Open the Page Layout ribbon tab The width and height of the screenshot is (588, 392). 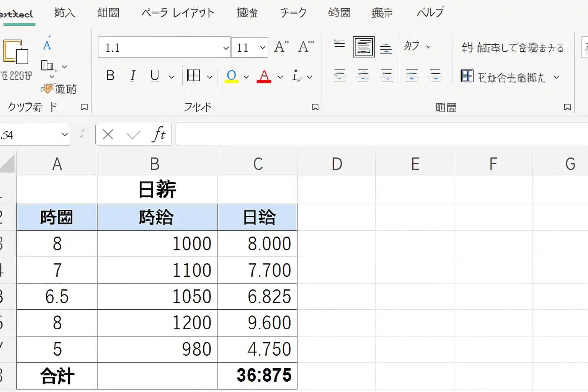(178, 13)
